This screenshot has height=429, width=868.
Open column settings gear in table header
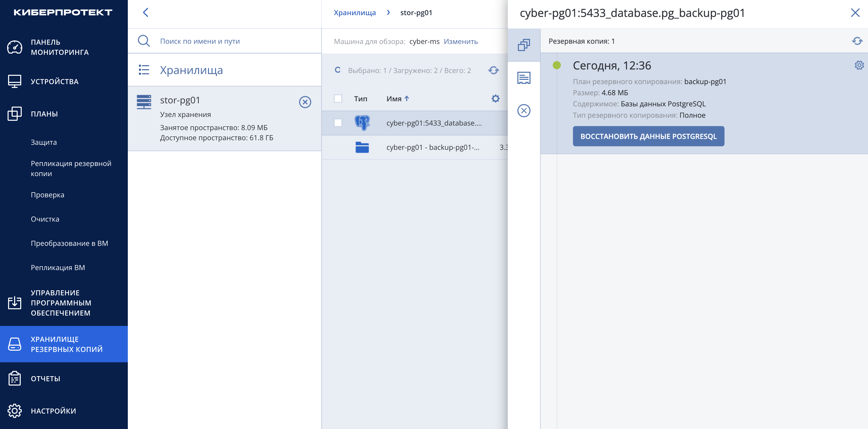[495, 99]
